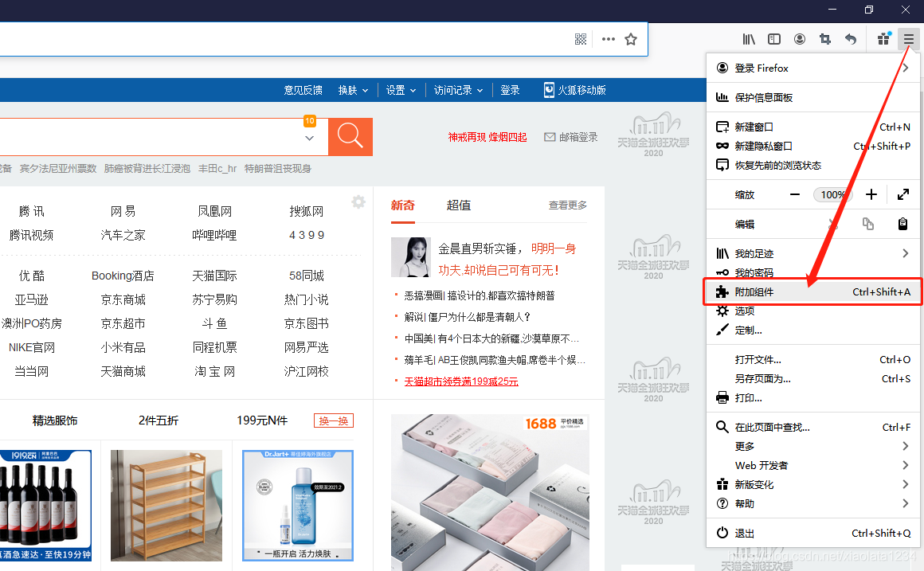924x571 pixels.
Task: Open 火狐移动版 link
Action: 574,90
